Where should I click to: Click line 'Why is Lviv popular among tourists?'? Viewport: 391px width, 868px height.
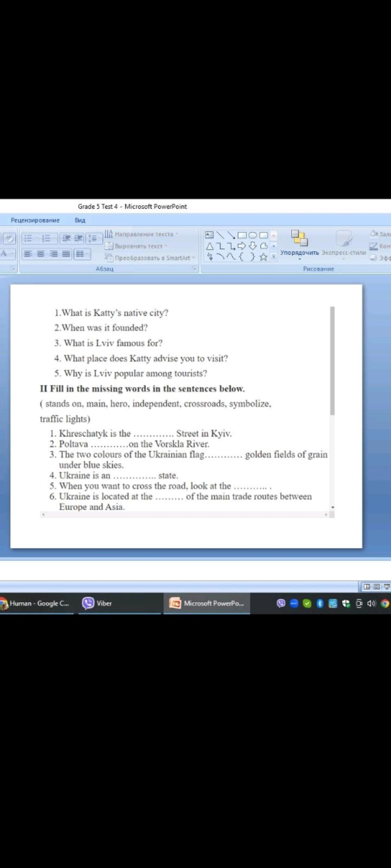131,373
